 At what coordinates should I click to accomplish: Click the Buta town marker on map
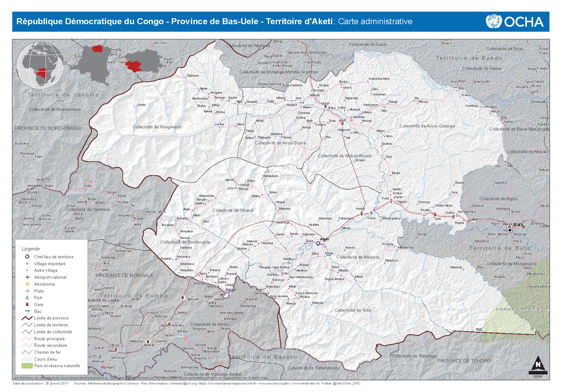pyautogui.click(x=510, y=230)
